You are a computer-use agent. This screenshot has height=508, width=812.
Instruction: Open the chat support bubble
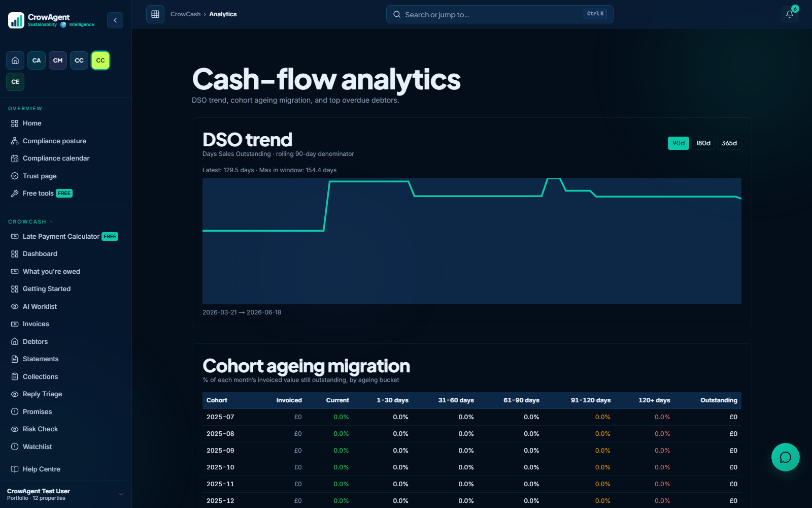[x=786, y=457]
